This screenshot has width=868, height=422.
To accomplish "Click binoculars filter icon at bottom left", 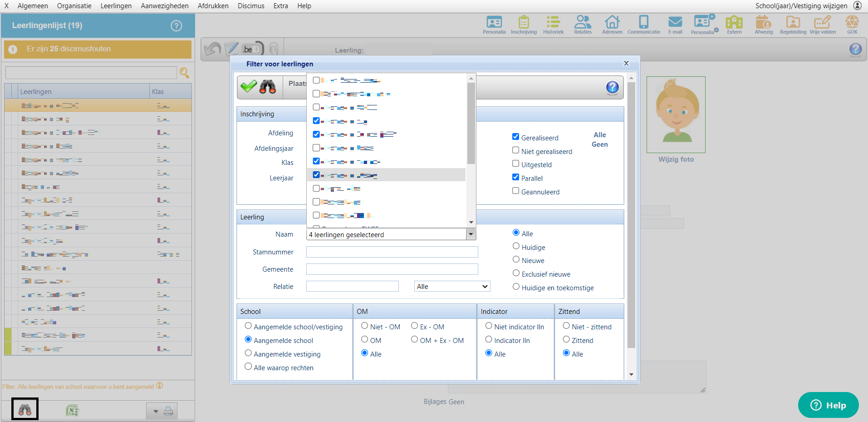I will point(25,410).
